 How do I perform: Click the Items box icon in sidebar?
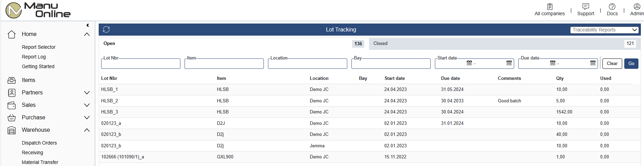[11, 80]
